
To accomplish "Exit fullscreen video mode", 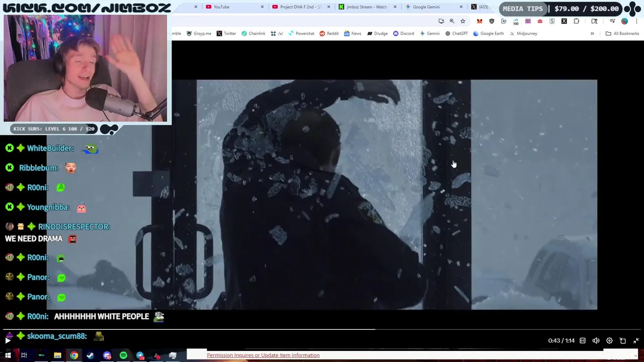I will point(636,340).
